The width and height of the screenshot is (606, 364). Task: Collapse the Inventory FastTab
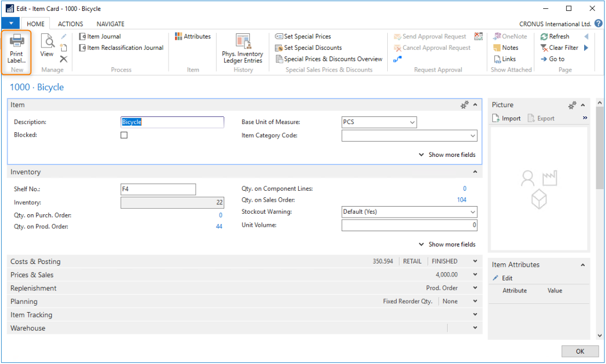475,172
